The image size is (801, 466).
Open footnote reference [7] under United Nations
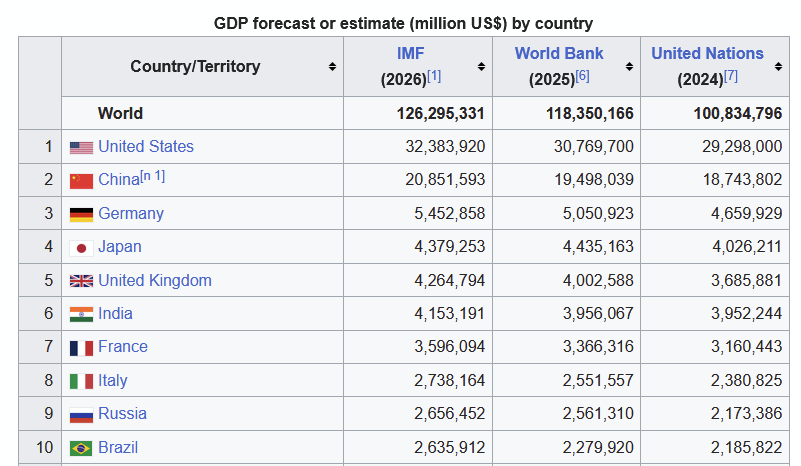click(x=731, y=76)
